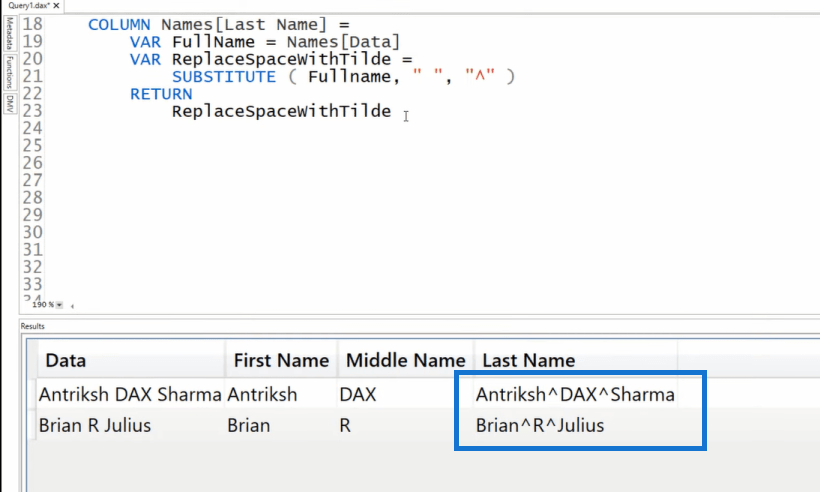Viewport: 820px width, 492px height.
Task: Click the First Name column header
Action: (281, 360)
